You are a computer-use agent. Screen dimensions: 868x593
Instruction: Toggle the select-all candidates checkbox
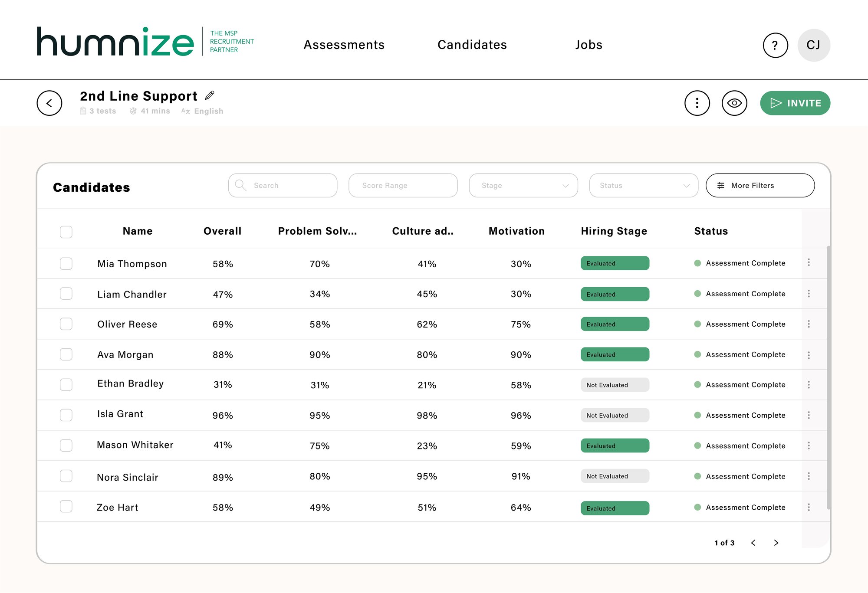tap(66, 232)
